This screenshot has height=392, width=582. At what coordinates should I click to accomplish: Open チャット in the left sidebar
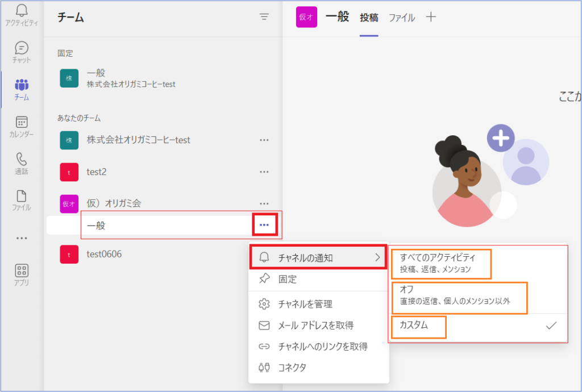click(x=22, y=52)
